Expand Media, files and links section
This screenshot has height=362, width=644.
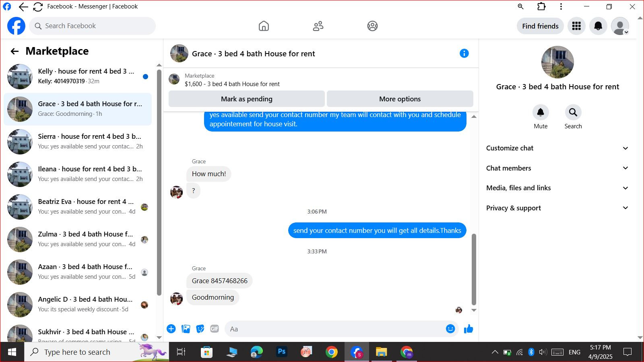coord(557,188)
